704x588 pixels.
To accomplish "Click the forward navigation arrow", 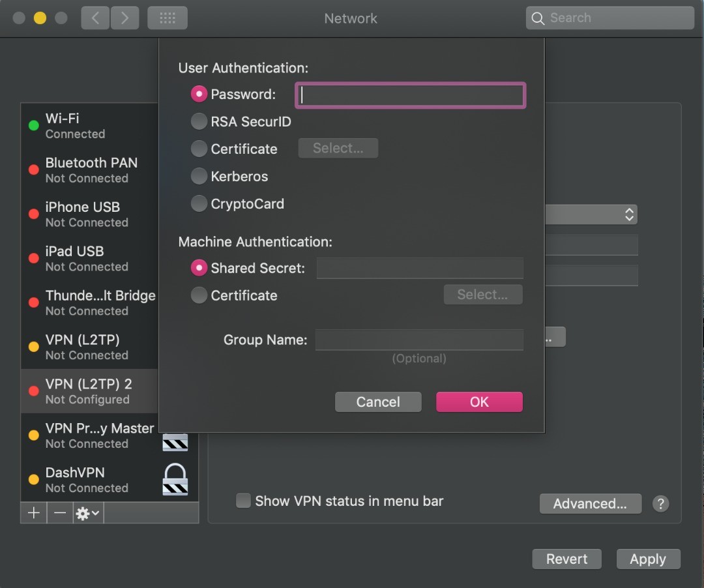I will point(125,18).
